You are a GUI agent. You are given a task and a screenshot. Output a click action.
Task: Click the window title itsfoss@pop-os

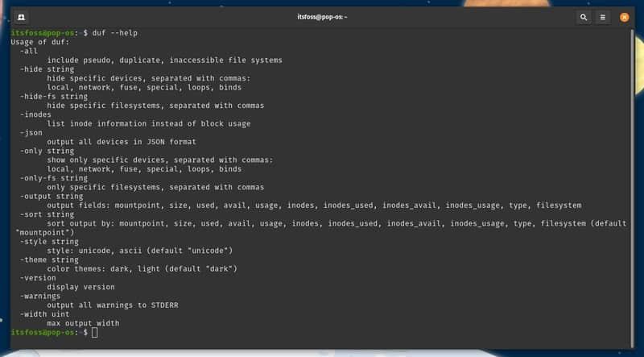tap(323, 16)
